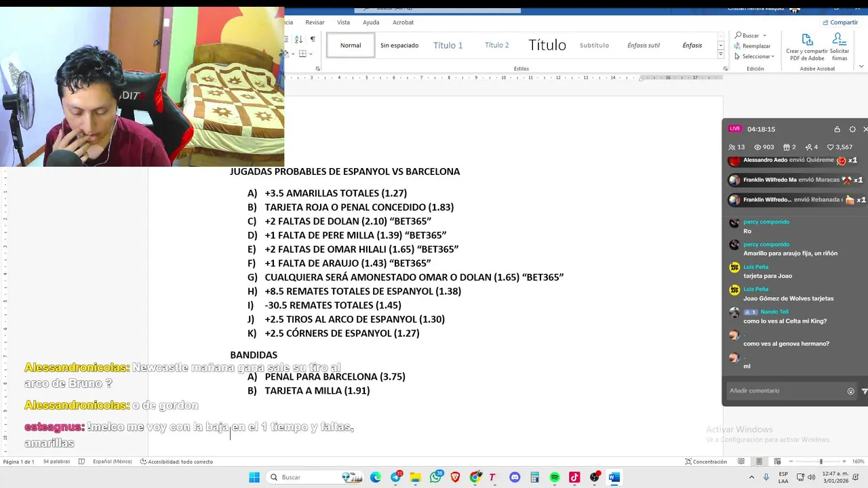Viewport: 868px width, 488px height.
Task: Click the Windows taskbar Buscar search box
Action: pos(313,477)
